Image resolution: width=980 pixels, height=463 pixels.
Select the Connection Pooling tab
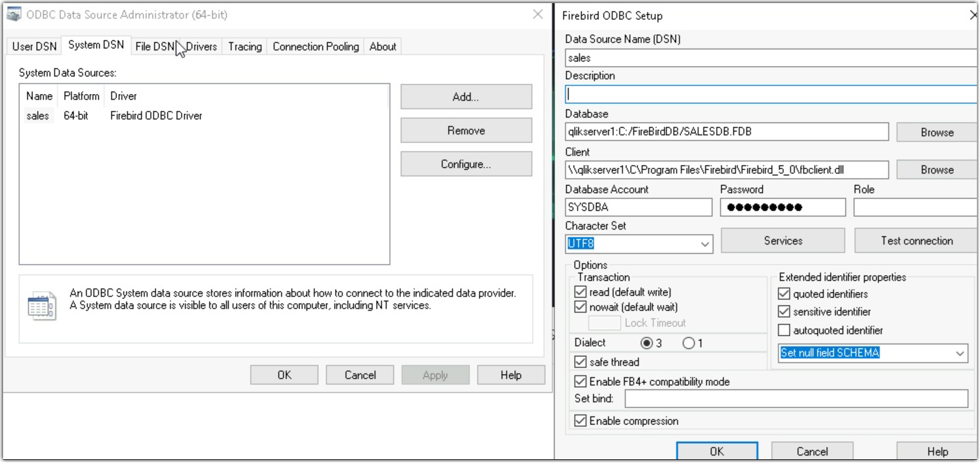316,47
